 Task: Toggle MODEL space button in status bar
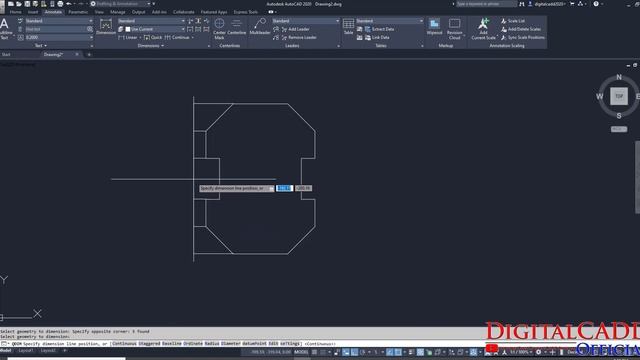click(x=301, y=352)
